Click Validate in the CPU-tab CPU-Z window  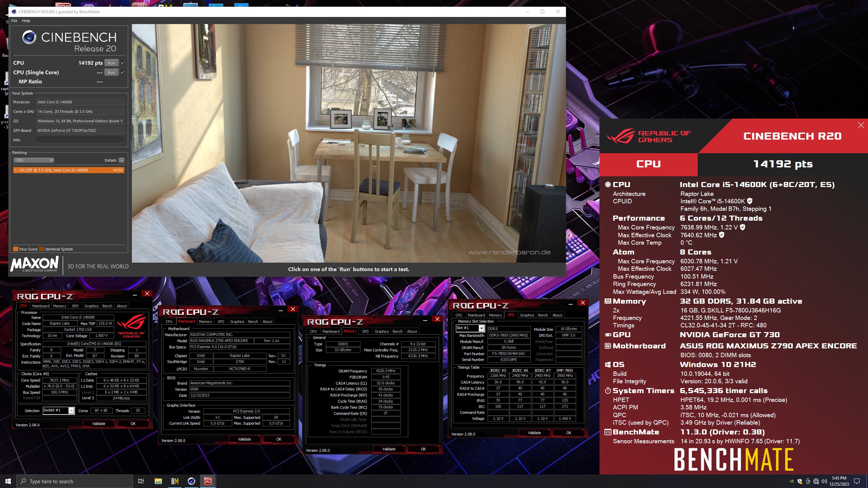coord(99,424)
